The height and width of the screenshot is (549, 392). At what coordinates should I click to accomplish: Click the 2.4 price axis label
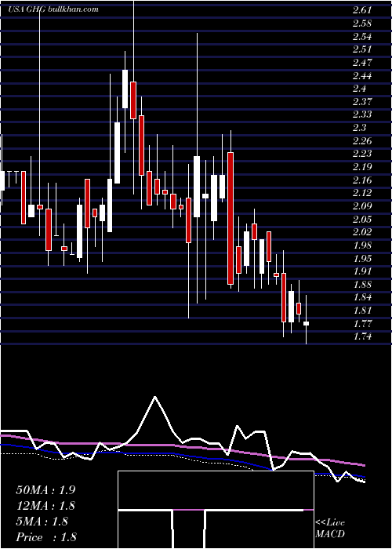pos(359,89)
